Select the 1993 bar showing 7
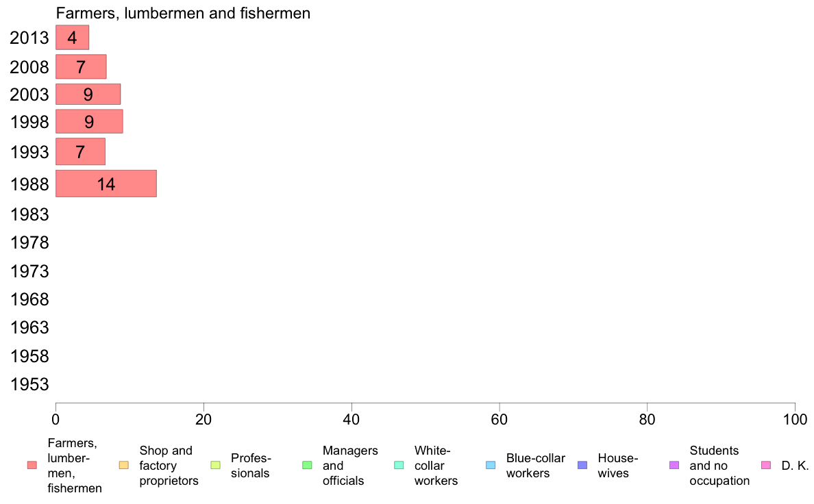The width and height of the screenshot is (814, 504). (80, 151)
